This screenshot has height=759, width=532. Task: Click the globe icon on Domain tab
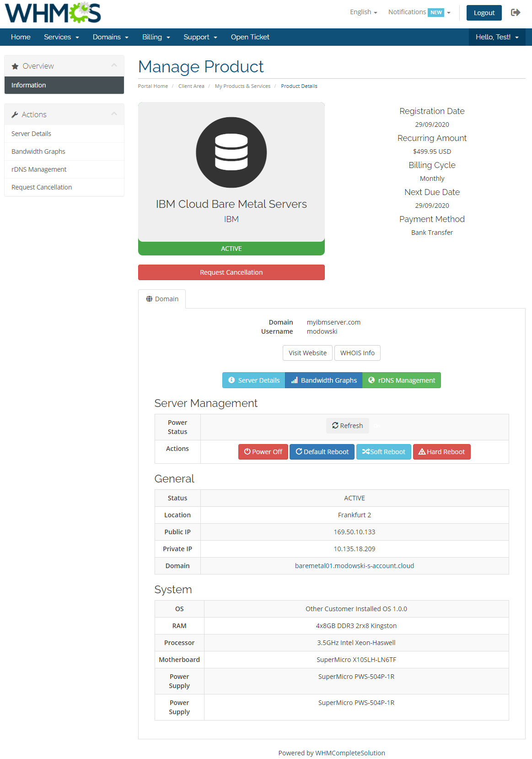coord(149,299)
